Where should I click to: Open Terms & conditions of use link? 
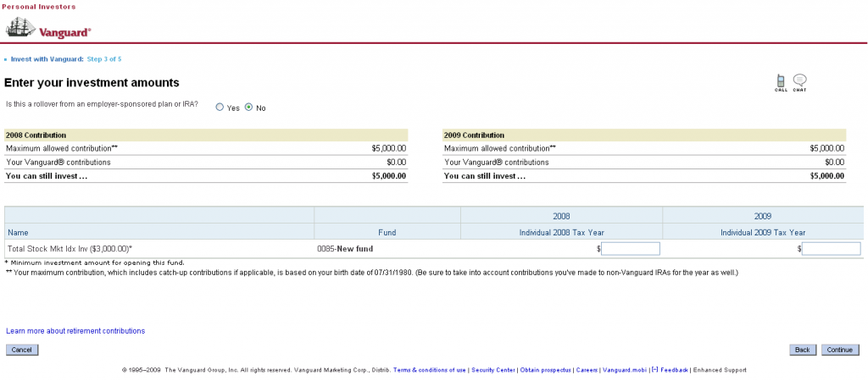[x=429, y=370]
